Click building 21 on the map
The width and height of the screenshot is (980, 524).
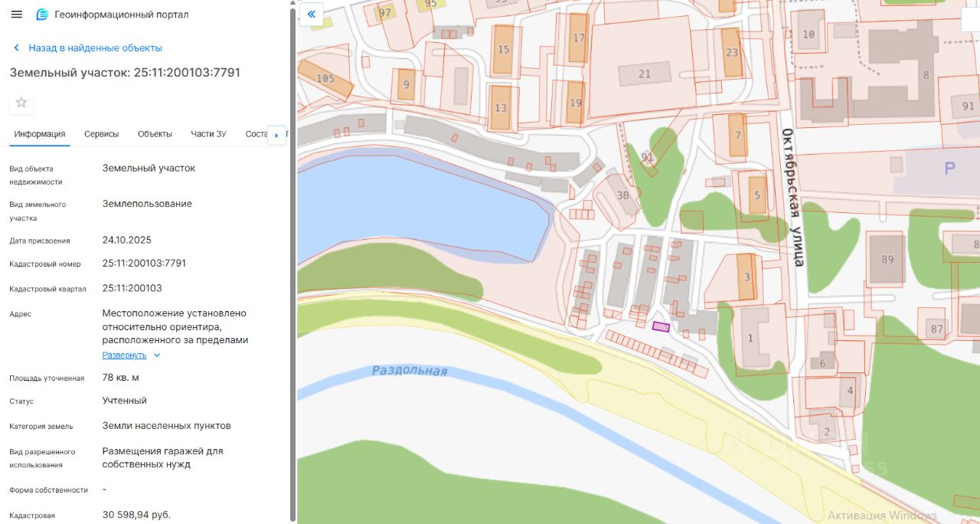click(x=645, y=74)
